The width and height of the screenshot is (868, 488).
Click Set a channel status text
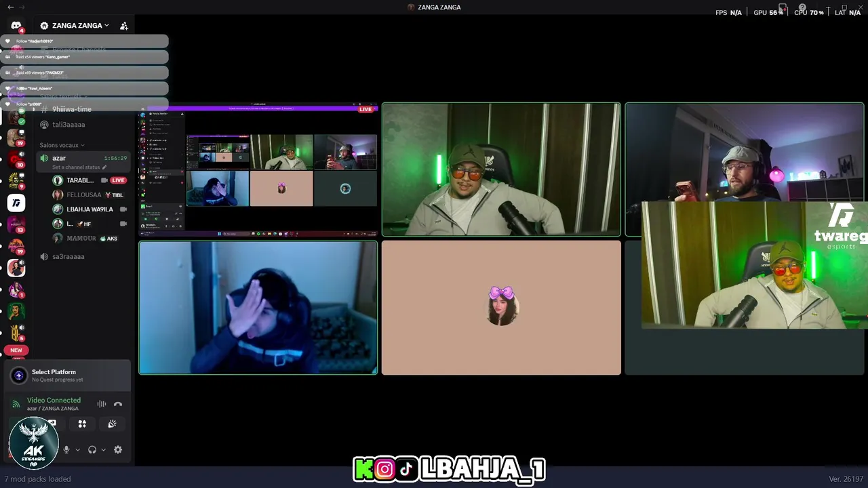coord(76,167)
